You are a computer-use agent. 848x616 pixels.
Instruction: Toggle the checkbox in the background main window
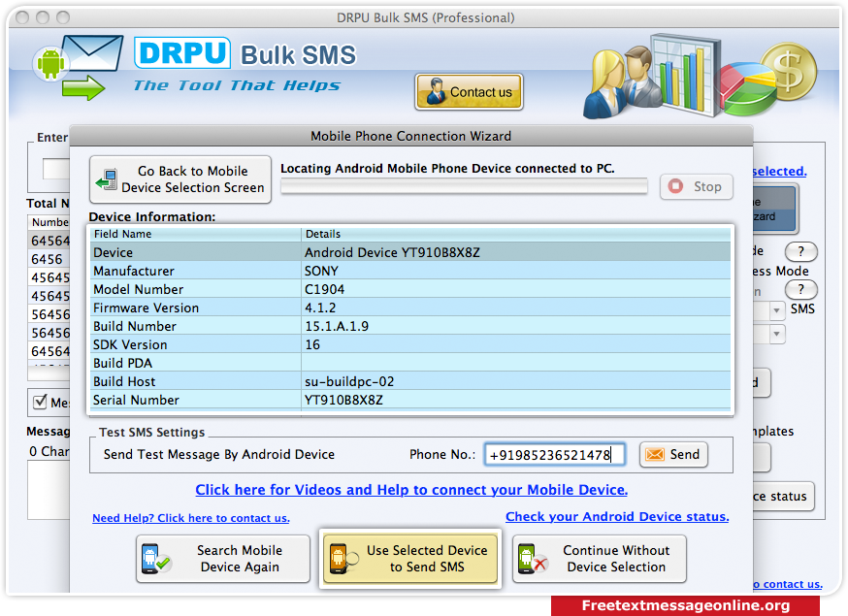tap(40, 402)
